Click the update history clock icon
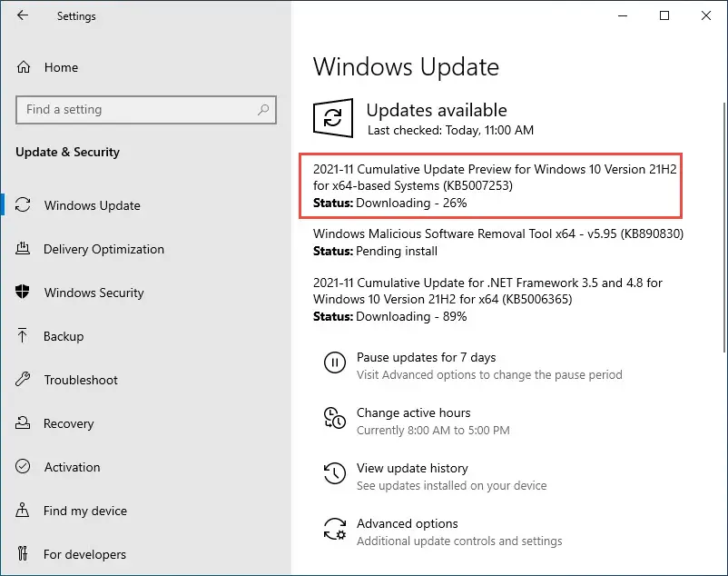 tap(335, 472)
